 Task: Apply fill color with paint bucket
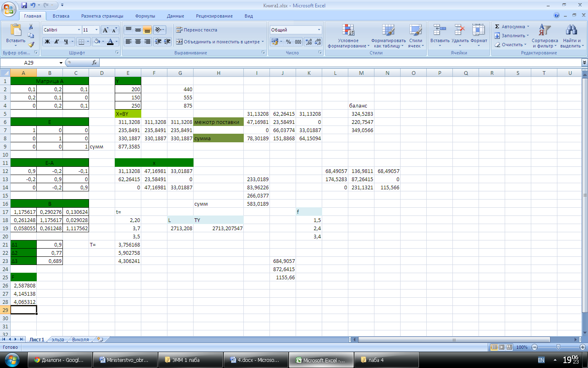pos(97,42)
